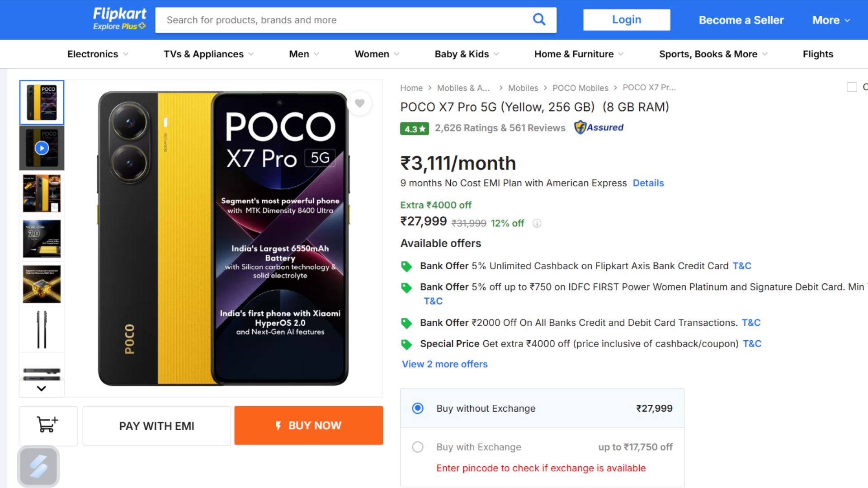Expand the More menu dropdown
Viewport: 868px width, 488px height.
(830, 20)
